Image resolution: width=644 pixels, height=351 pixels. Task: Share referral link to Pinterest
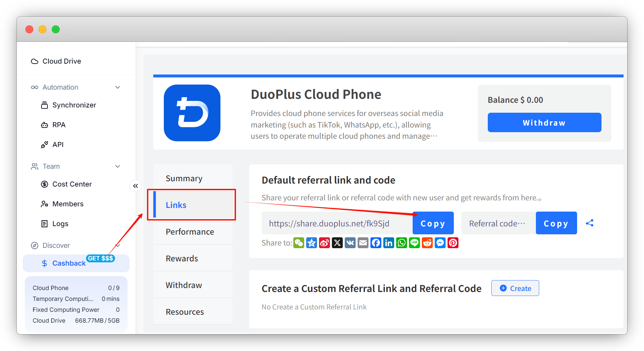tap(453, 243)
